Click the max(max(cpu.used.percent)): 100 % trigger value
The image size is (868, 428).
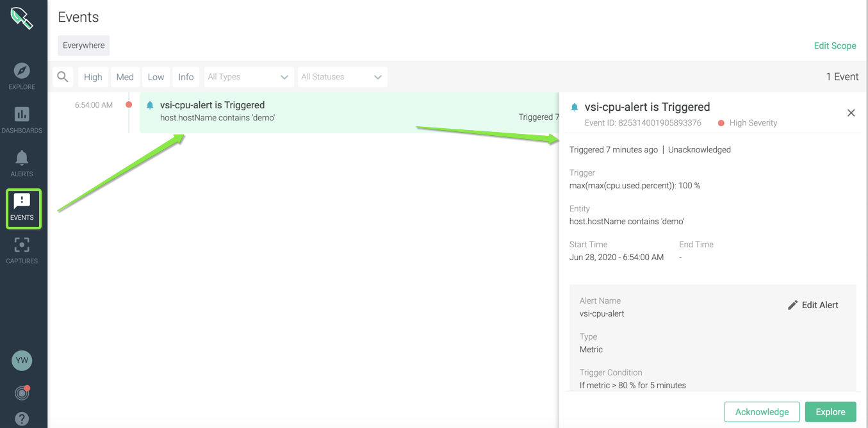(x=635, y=186)
